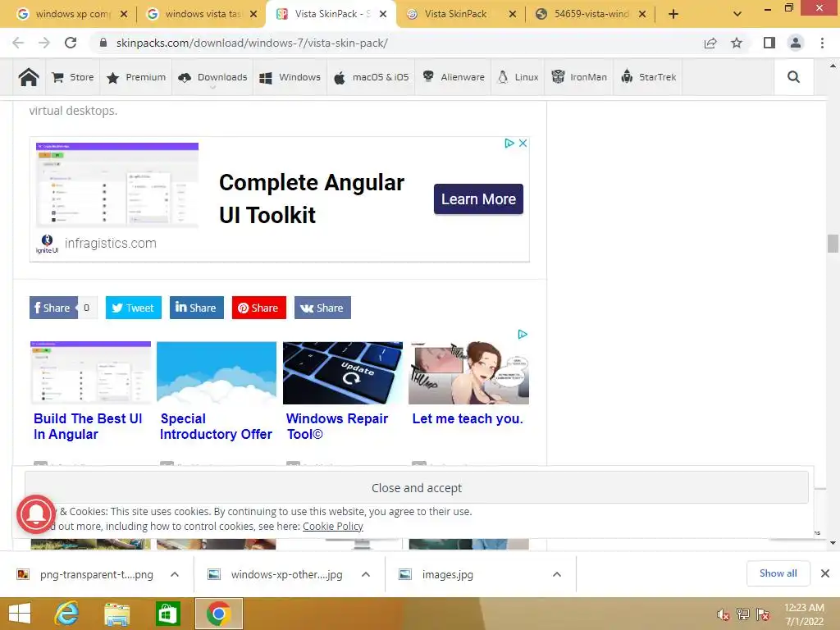
Task: Share this page icon in address bar
Action: coord(710,43)
